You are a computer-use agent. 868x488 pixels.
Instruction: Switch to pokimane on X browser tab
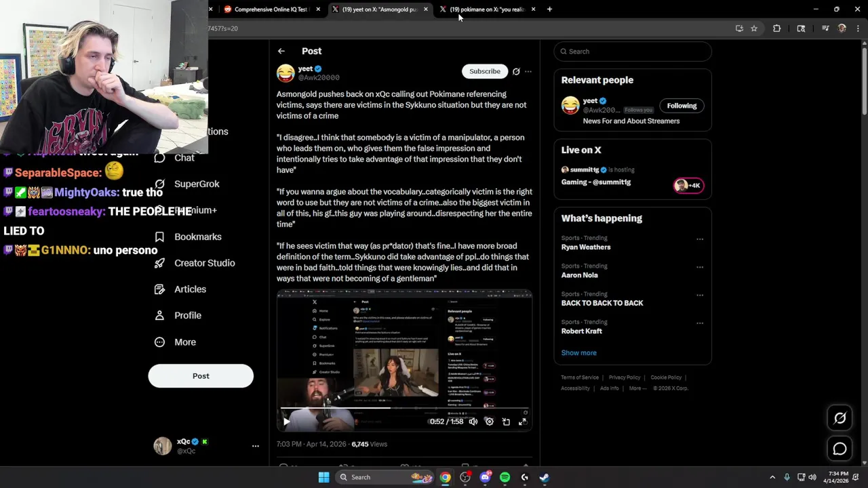click(x=487, y=9)
